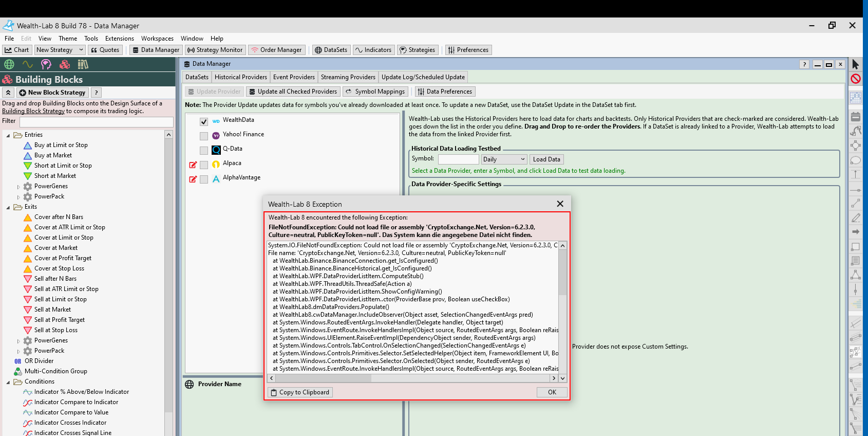Open the Building Blocks cubes panel icon
Image resolution: width=868 pixels, height=436 pixels.
point(65,64)
